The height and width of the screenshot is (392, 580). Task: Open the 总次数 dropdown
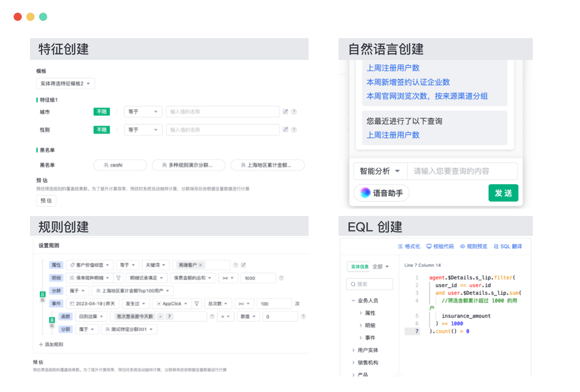pyautogui.click(x=218, y=304)
